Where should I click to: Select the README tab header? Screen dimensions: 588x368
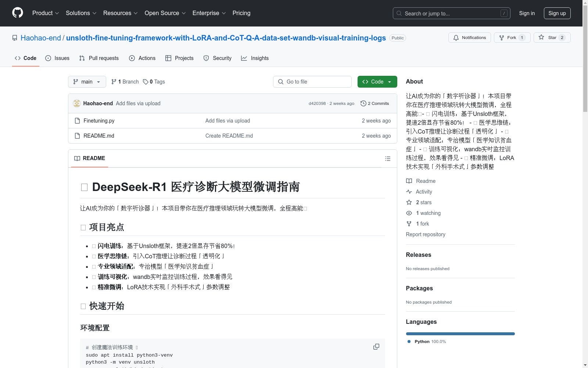[90, 158]
